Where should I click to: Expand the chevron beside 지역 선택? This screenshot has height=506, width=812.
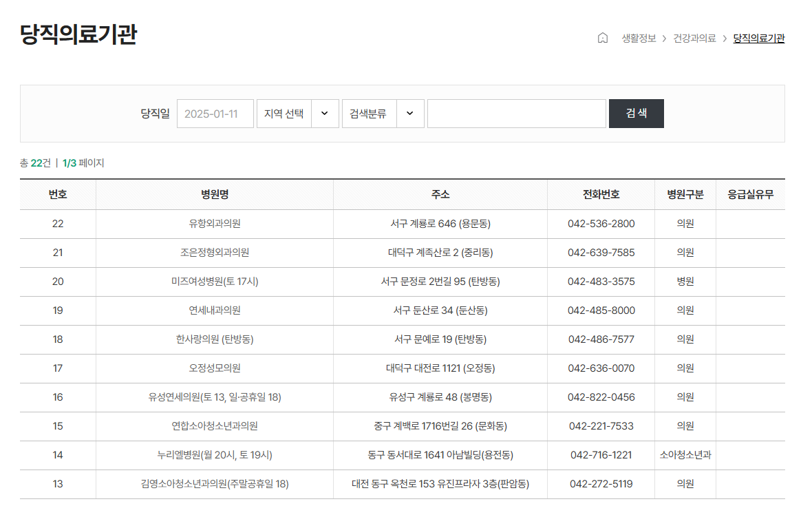click(x=324, y=114)
